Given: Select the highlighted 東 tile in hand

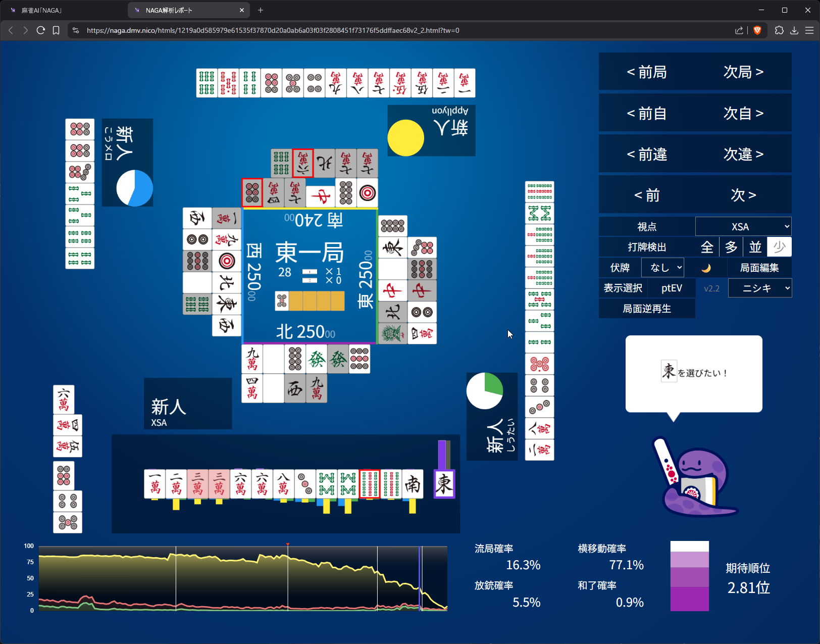Looking at the screenshot, I should [444, 484].
